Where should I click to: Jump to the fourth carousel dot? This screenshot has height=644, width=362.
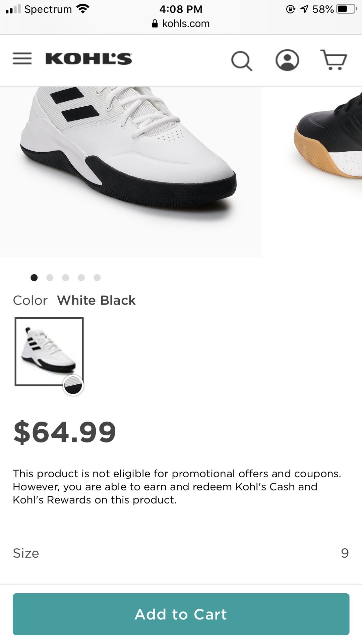pyautogui.click(x=81, y=277)
